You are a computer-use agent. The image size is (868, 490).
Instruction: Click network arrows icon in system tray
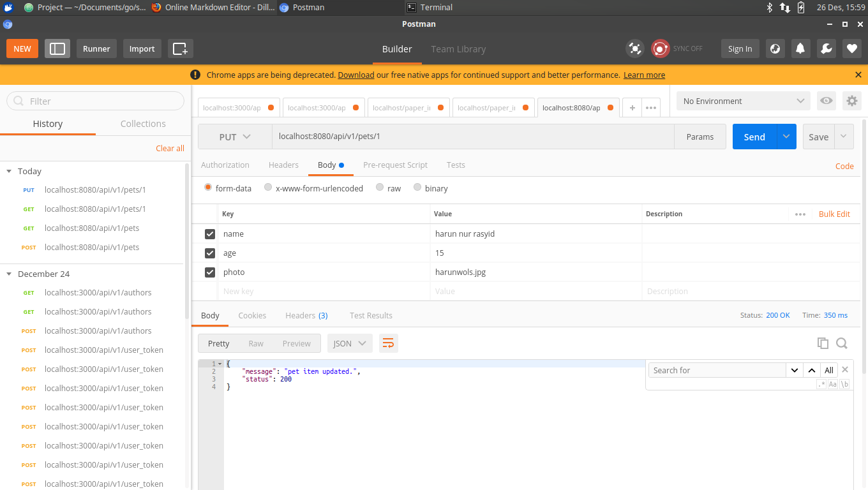pyautogui.click(x=785, y=8)
